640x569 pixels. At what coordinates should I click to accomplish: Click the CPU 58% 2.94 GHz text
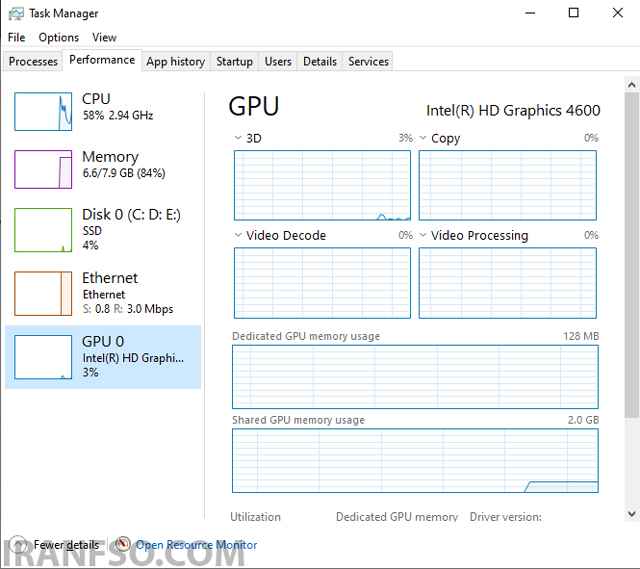[118, 116]
